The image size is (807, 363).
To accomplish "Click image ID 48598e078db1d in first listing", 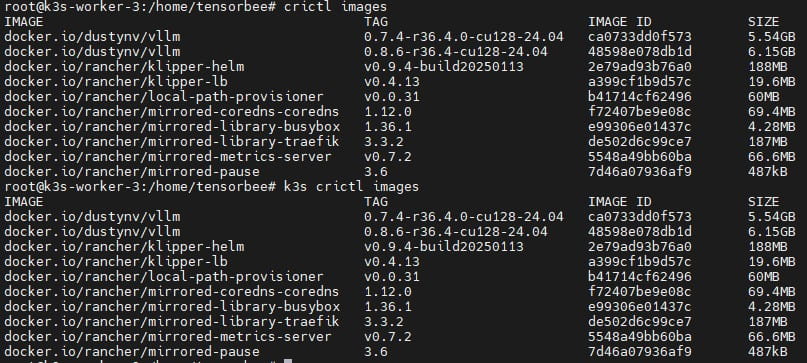I will click(x=640, y=52).
